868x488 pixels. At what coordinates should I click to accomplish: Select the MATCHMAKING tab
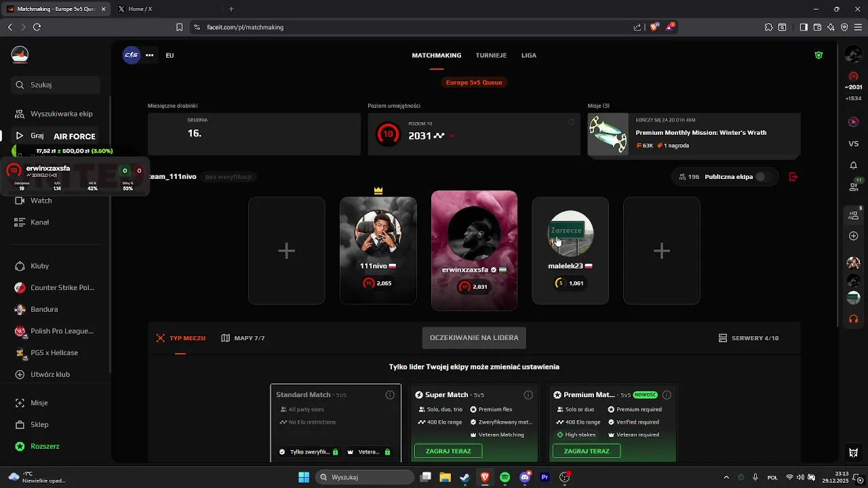tap(437, 55)
